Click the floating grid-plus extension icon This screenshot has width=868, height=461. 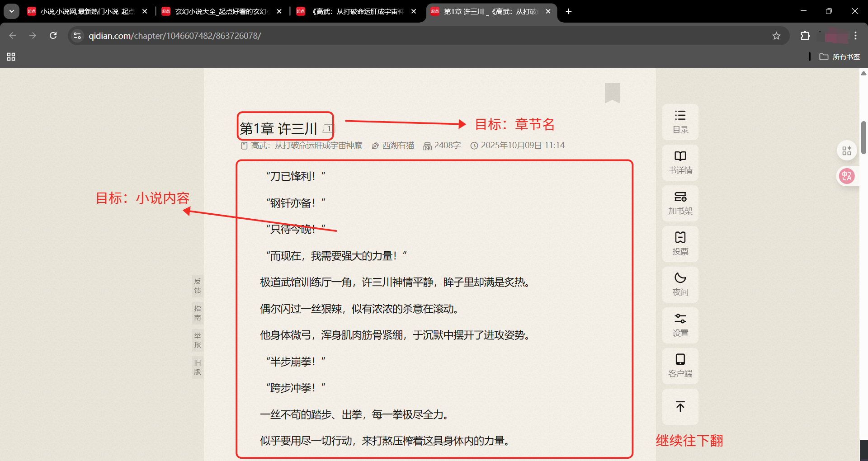pyautogui.click(x=847, y=151)
